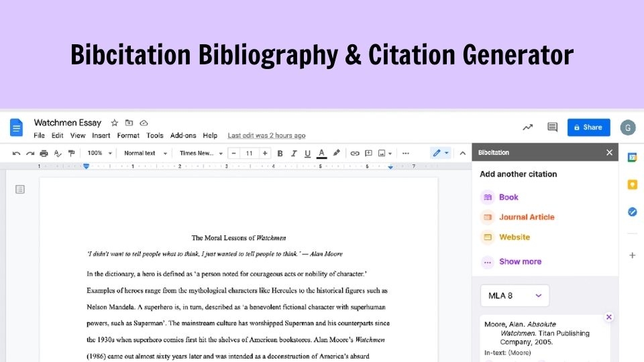
Task: Add a Journal Article citation
Action: coord(517,217)
